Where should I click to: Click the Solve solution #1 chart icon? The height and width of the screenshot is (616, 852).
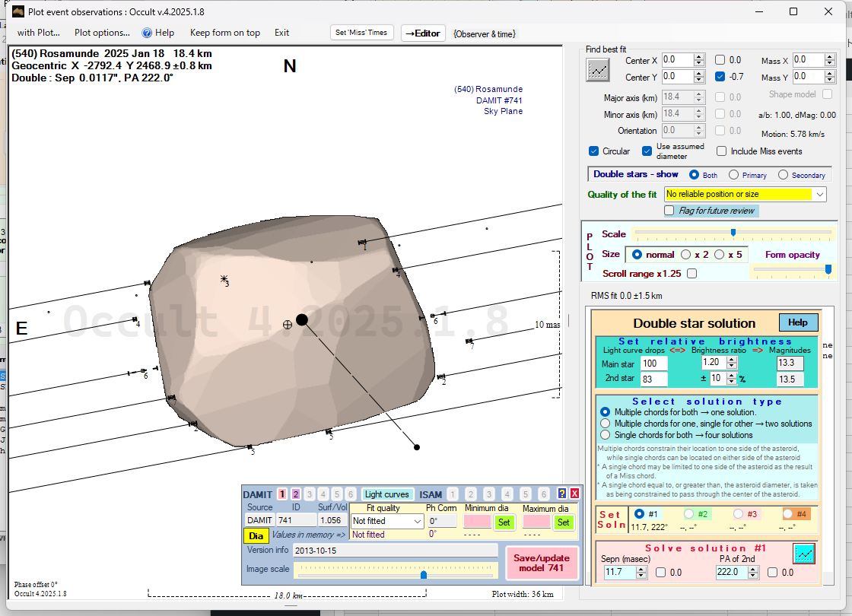(804, 554)
